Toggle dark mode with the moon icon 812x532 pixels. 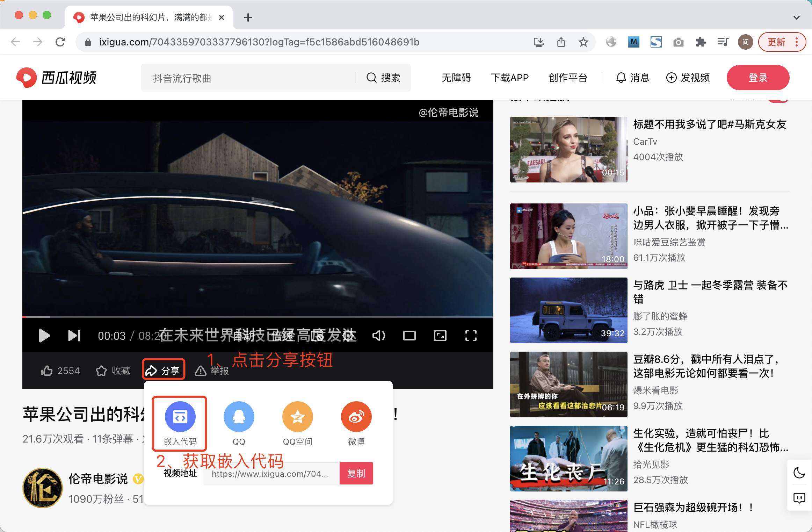pyautogui.click(x=799, y=473)
